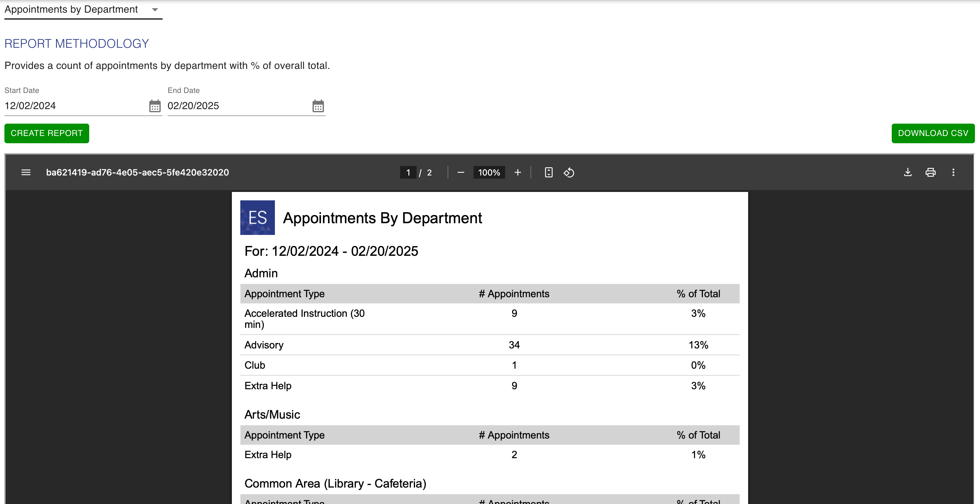Viewport: 980px width, 504px height.
Task: Click the DOWNLOAD CSV button
Action: tap(933, 133)
